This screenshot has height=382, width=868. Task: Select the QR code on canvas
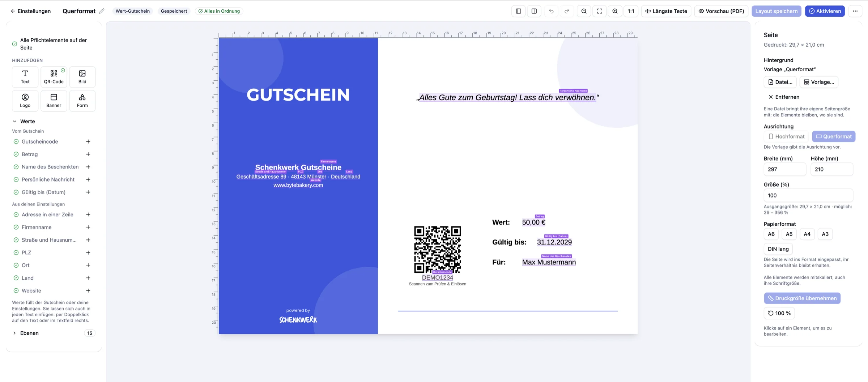tap(438, 250)
